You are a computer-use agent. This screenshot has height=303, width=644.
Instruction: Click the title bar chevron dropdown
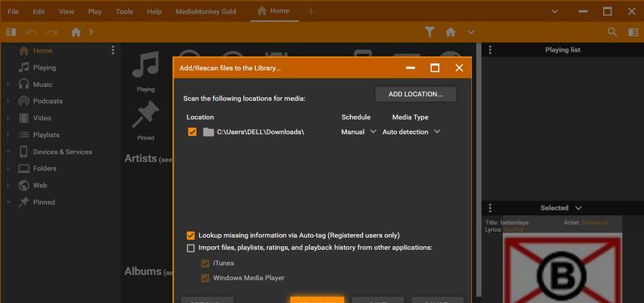tap(555, 11)
